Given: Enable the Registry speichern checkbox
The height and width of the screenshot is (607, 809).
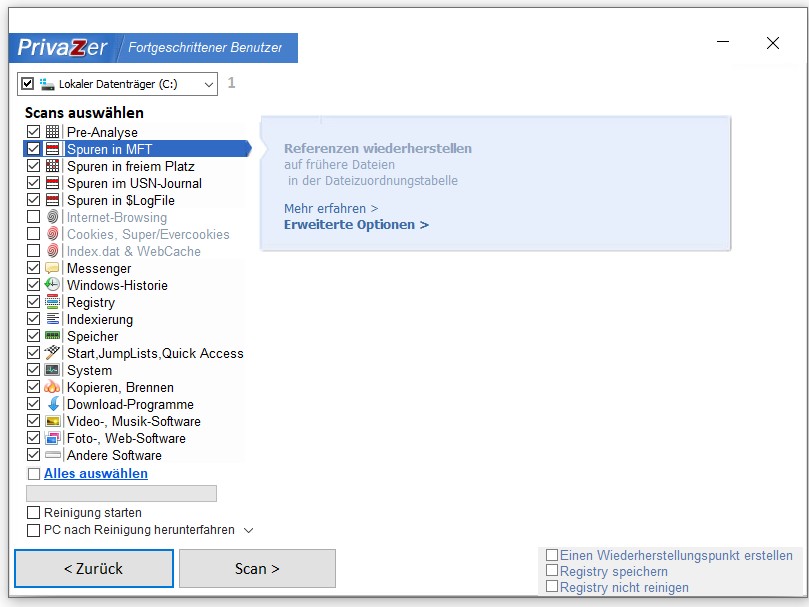Looking at the screenshot, I should 552,570.
